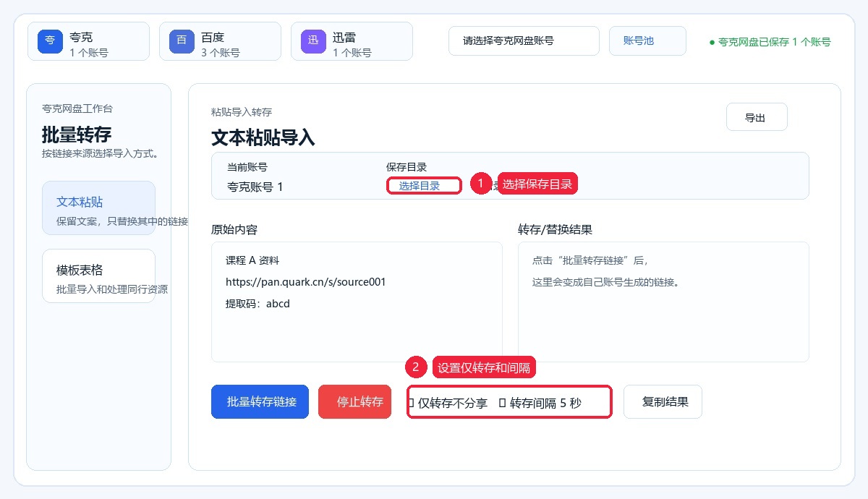Select the 百度 3 个账号 card
This screenshot has width=868, height=499.
(220, 41)
